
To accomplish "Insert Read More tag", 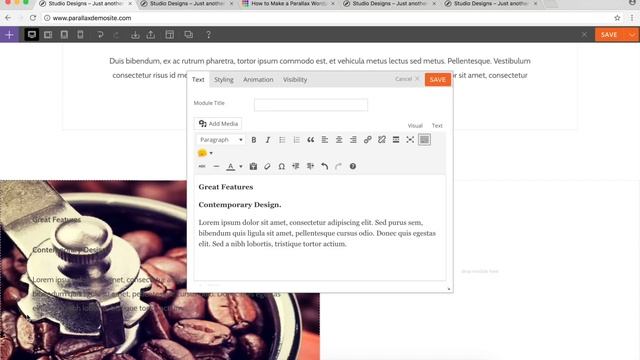I will point(396,140).
